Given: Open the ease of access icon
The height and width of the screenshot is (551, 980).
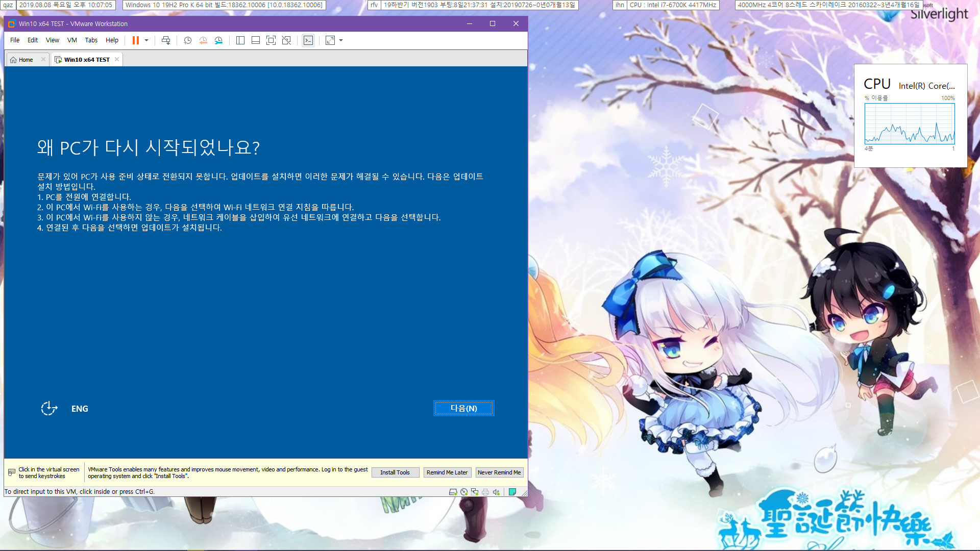Looking at the screenshot, I should point(49,408).
